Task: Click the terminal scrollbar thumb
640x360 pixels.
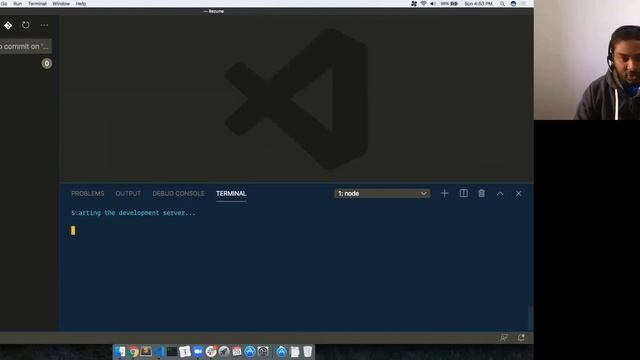Action: click(x=530, y=318)
